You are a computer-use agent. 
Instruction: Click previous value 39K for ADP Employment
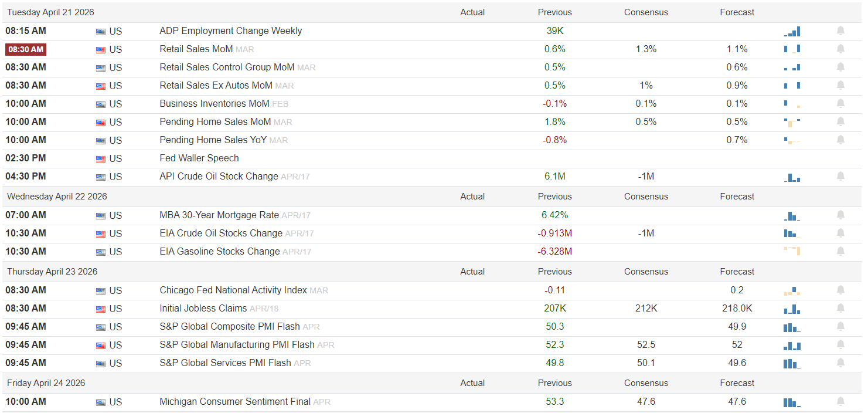[x=555, y=31]
